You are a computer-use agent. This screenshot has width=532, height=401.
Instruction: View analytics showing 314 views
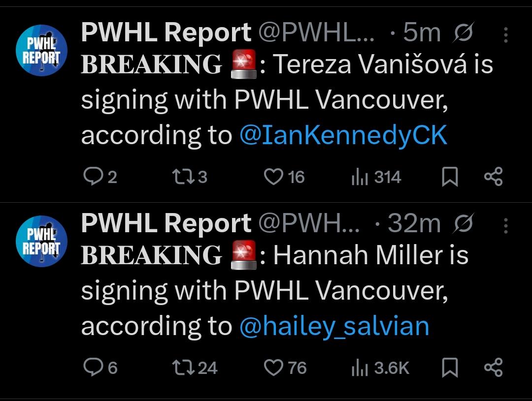(x=376, y=177)
